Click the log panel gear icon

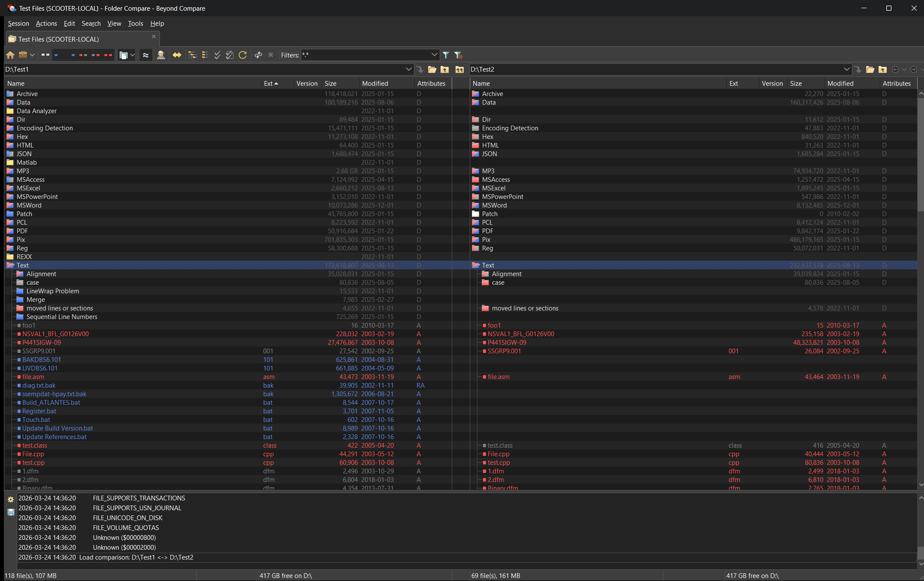point(11,499)
